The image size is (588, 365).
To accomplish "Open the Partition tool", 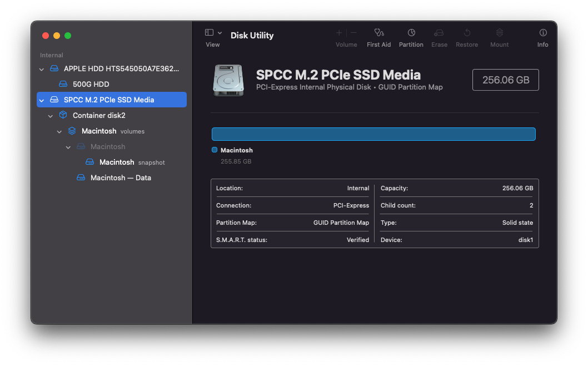I will pos(411,33).
